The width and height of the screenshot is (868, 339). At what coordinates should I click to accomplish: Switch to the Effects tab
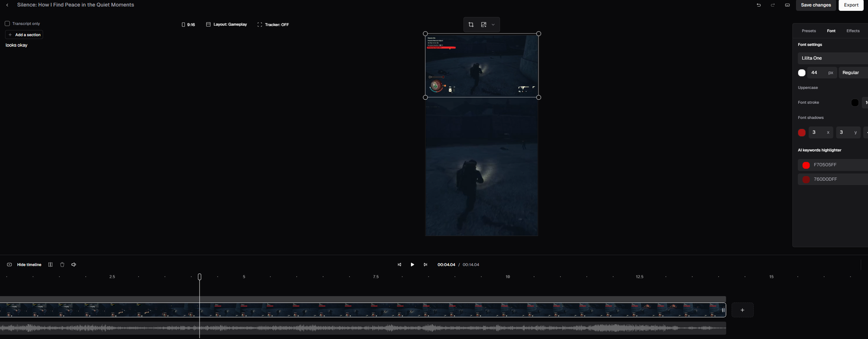pyautogui.click(x=853, y=31)
